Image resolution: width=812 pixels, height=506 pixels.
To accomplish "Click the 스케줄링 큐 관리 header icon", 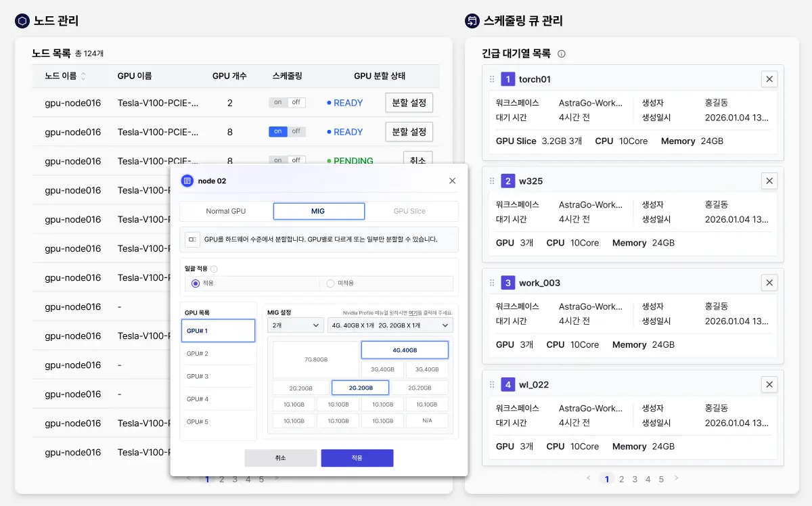I will click(472, 21).
